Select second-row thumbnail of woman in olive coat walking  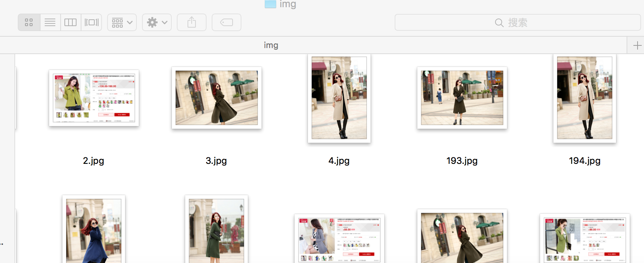462,236
